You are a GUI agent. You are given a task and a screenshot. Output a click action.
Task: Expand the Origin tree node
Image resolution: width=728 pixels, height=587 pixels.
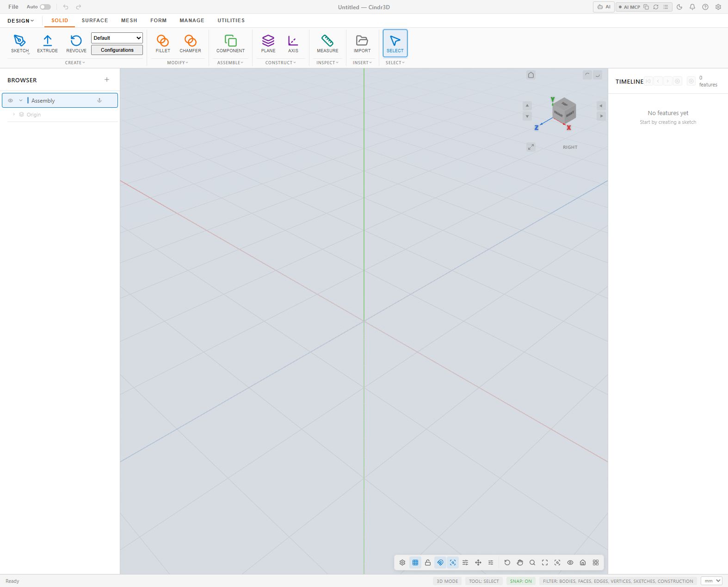(x=14, y=114)
